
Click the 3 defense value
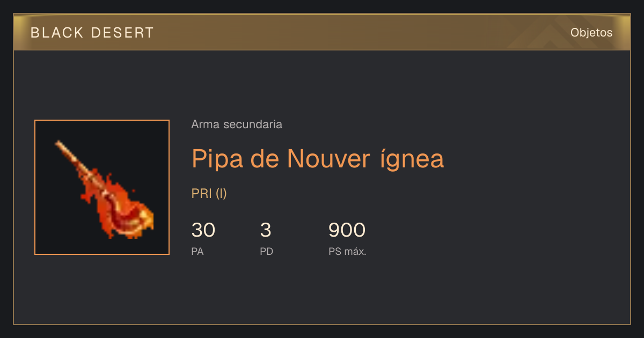pos(266,230)
